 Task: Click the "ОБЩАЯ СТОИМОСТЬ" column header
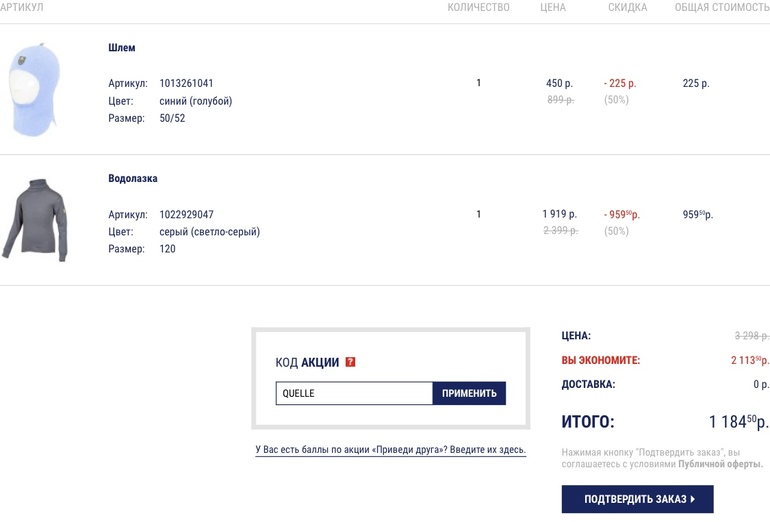[x=721, y=8]
